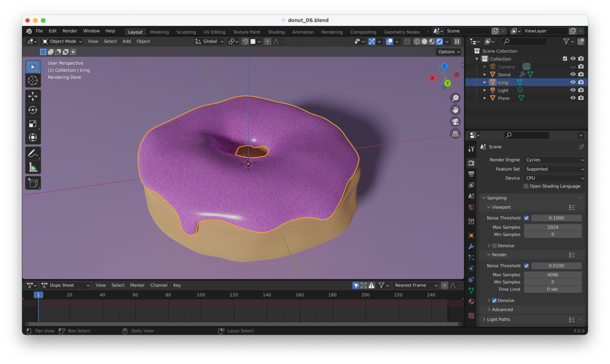Expand the Donut item in the outliner

484,74
